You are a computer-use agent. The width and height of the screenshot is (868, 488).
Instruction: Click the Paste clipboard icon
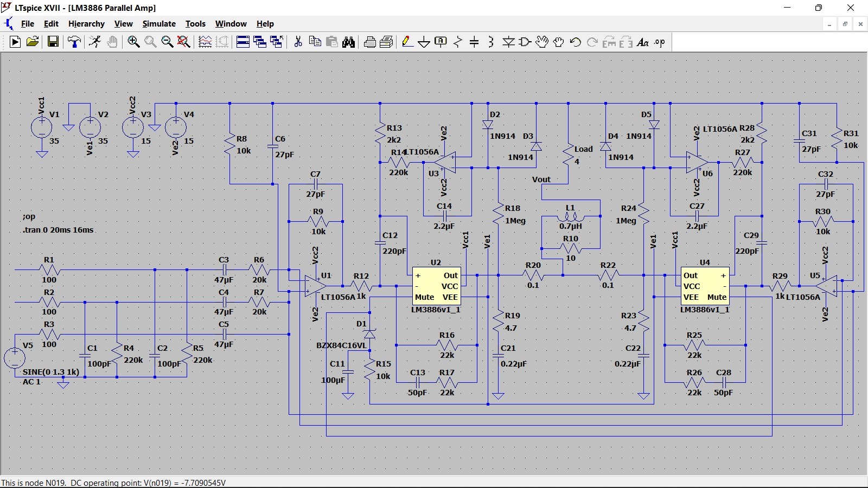click(x=331, y=42)
